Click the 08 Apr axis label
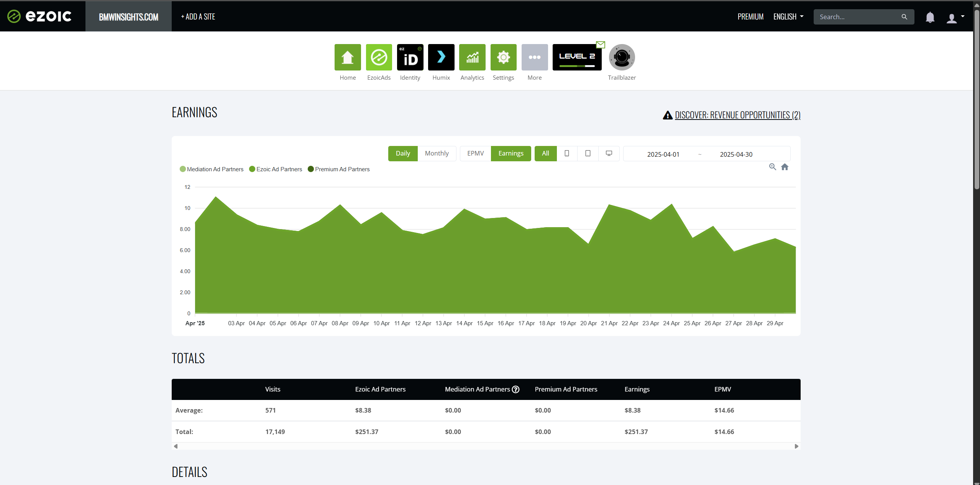 [340, 323]
